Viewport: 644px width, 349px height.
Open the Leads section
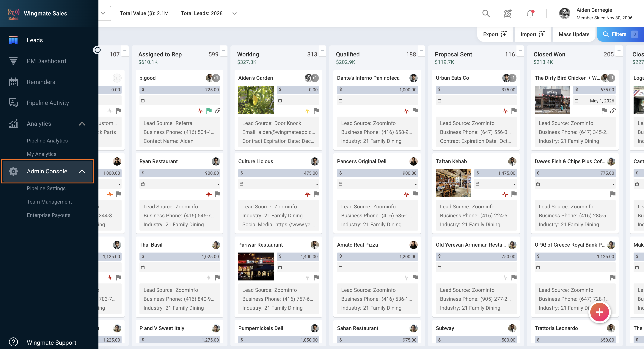click(35, 40)
